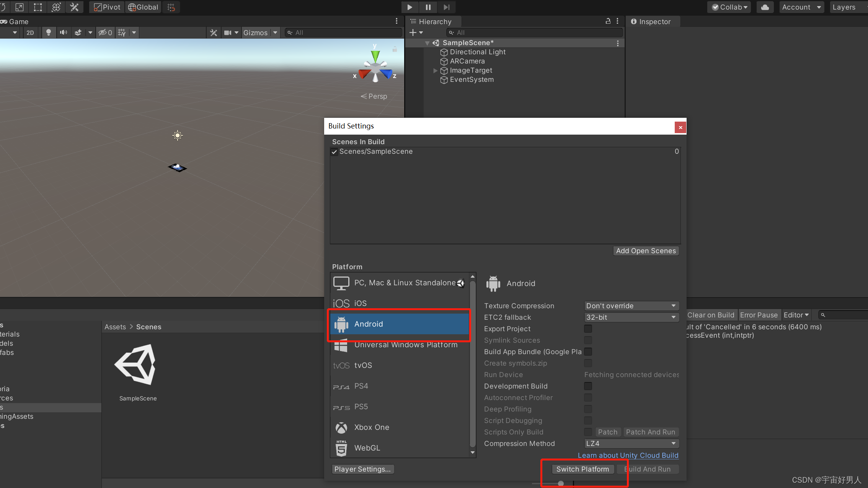Click the Switch Platform button
The height and width of the screenshot is (488, 868).
(x=582, y=469)
